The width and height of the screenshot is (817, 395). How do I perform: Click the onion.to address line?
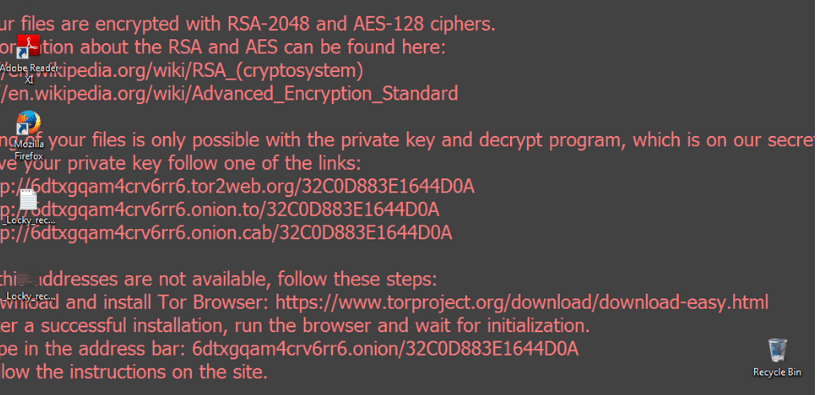pos(219,210)
